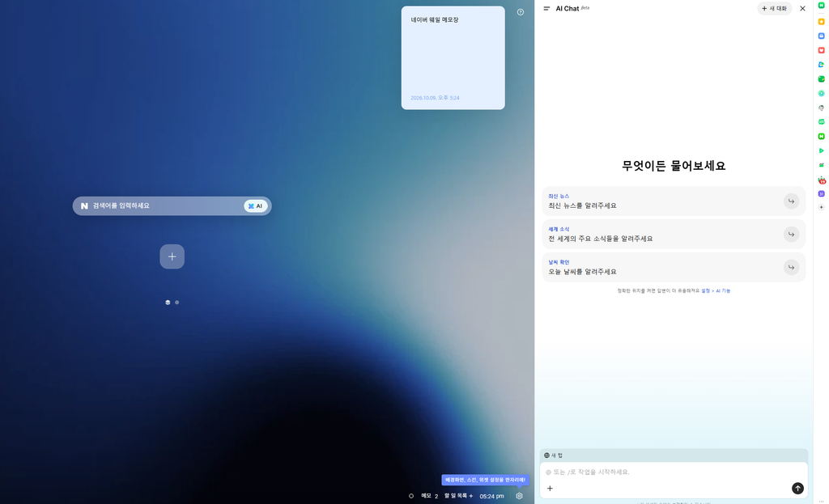Open new tab settings gear icon

coord(519,496)
